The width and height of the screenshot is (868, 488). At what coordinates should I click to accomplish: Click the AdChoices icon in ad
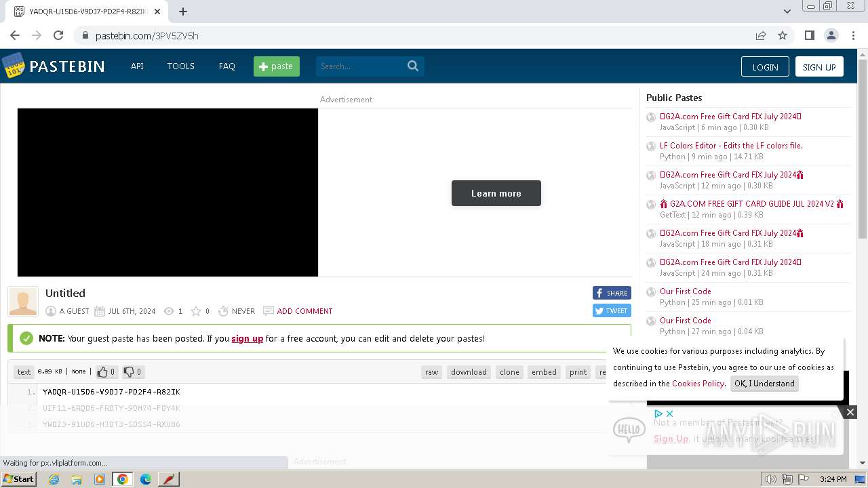coord(658,413)
